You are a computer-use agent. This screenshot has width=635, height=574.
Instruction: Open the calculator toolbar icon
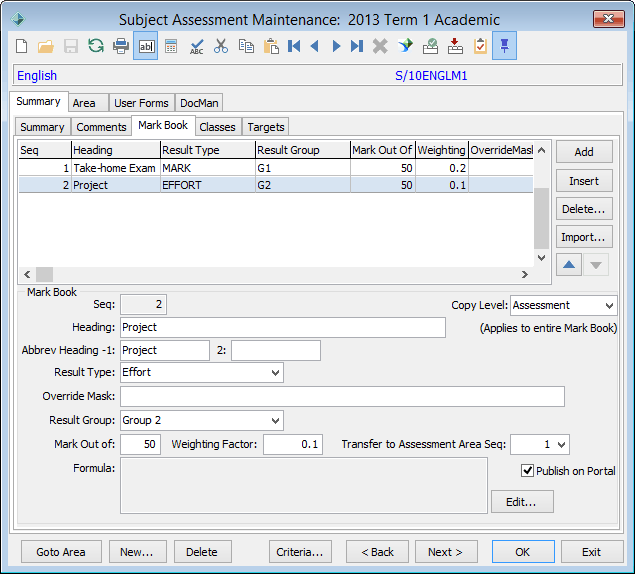coord(171,46)
